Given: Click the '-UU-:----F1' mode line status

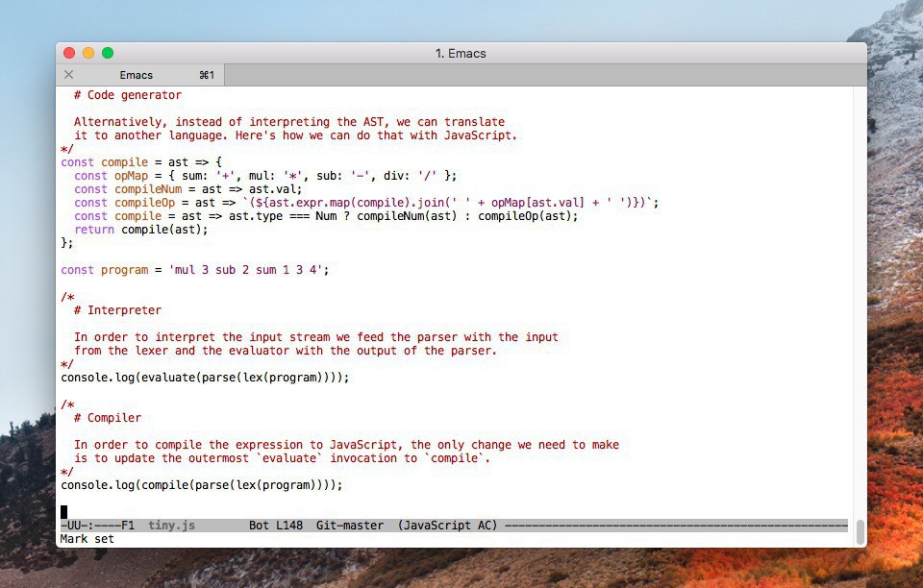Looking at the screenshot, I should click(x=97, y=526).
